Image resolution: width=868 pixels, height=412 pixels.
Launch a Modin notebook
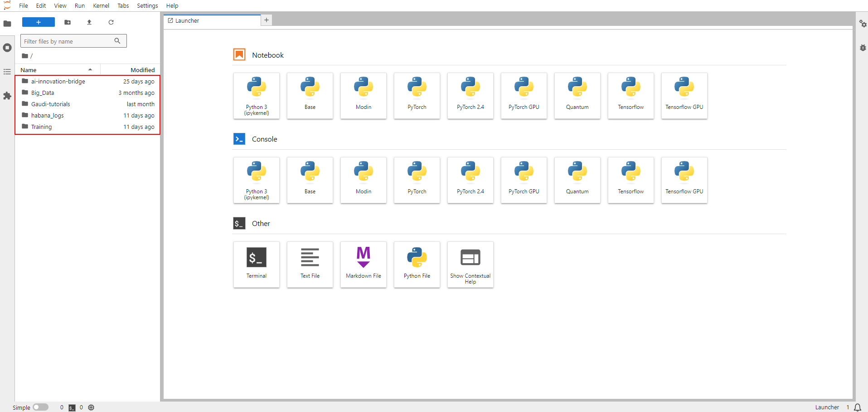(364, 96)
